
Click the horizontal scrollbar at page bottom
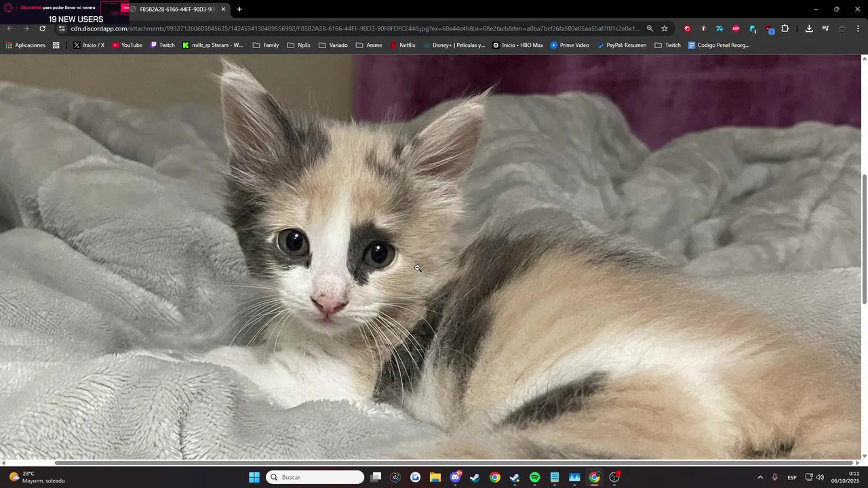pos(454,463)
